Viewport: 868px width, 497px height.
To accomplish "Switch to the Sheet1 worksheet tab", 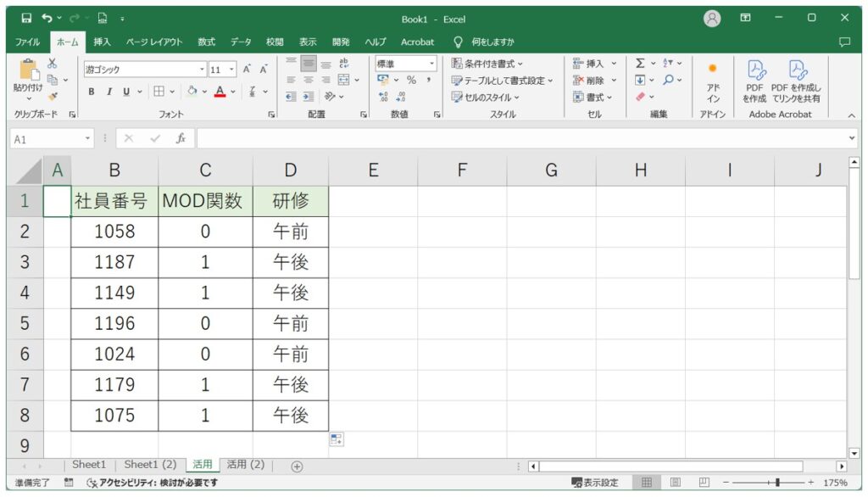I will pyautogui.click(x=89, y=465).
